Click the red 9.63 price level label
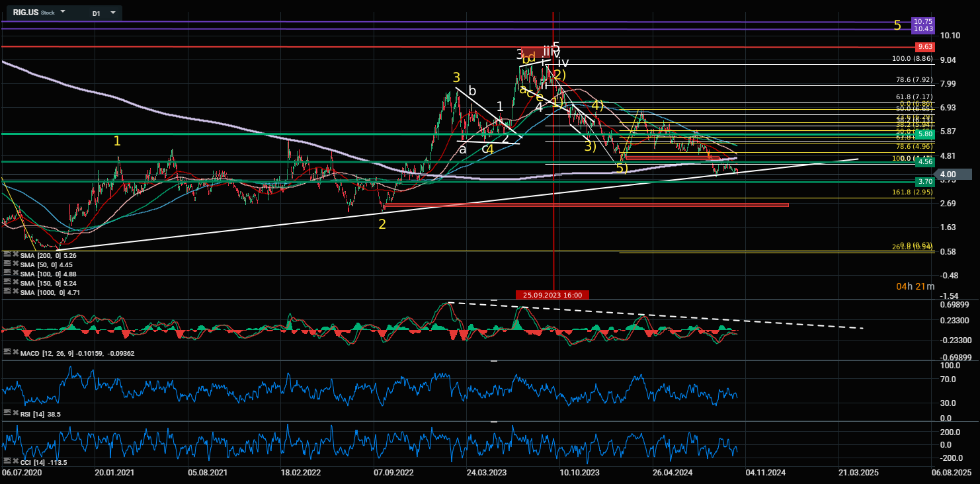Viewport: 980px width, 484px height. click(x=924, y=47)
